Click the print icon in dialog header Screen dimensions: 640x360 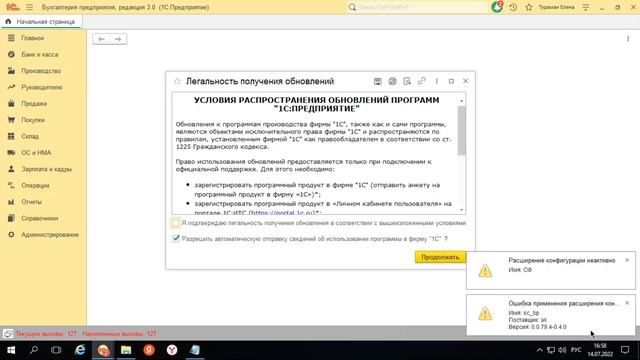pos(392,81)
